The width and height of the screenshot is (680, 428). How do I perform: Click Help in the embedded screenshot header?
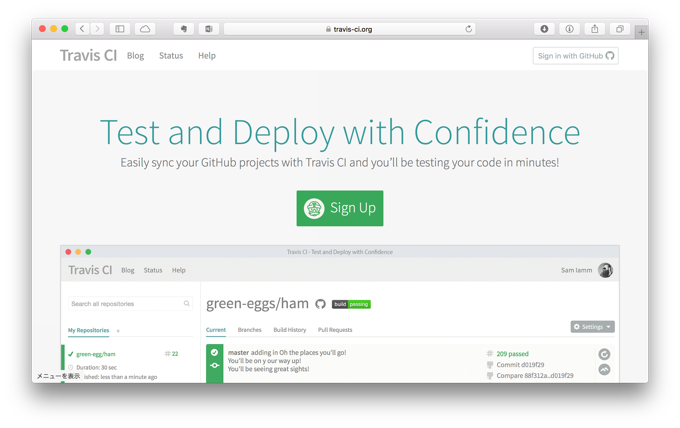coord(179,270)
